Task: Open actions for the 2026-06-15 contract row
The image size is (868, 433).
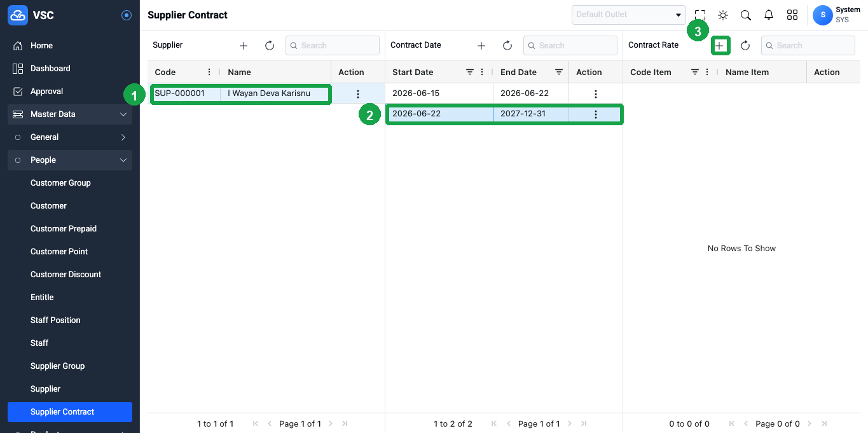Action: (596, 94)
